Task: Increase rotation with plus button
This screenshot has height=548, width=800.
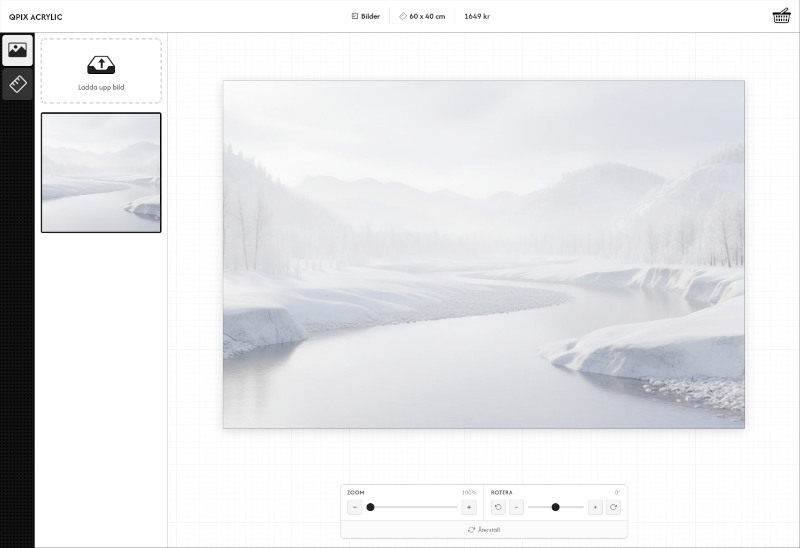Action: coord(595,507)
